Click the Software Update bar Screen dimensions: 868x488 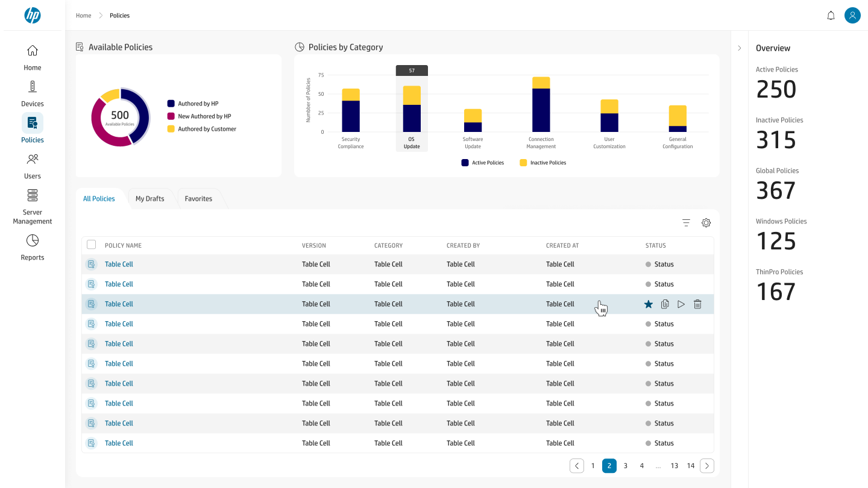click(x=473, y=120)
